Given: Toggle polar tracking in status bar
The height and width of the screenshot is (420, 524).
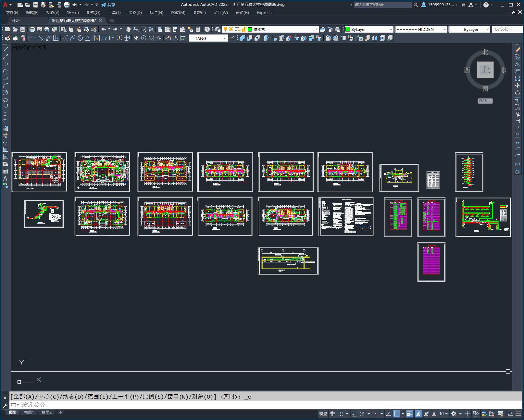Looking at the screenshot, I should coord(362,414).
